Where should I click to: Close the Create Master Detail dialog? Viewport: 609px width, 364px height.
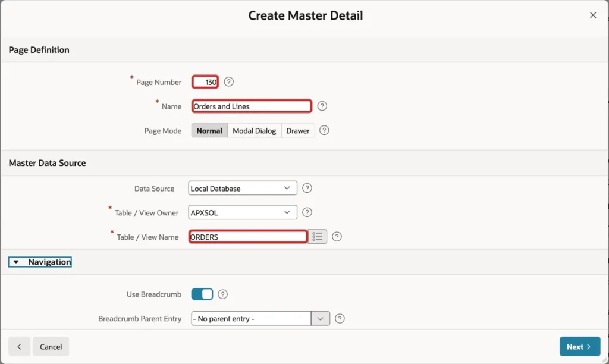pyautogui.click(x=593, y=15)
